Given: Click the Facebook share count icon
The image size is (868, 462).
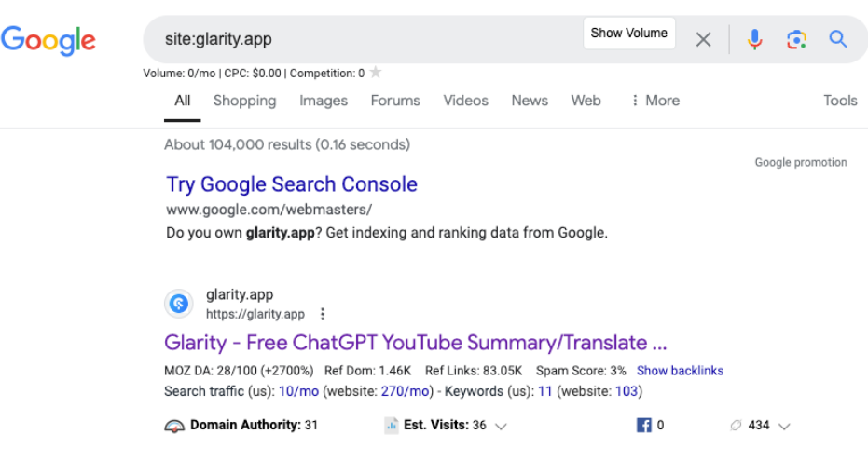Looking at the screenshot, I should (643, 426).
